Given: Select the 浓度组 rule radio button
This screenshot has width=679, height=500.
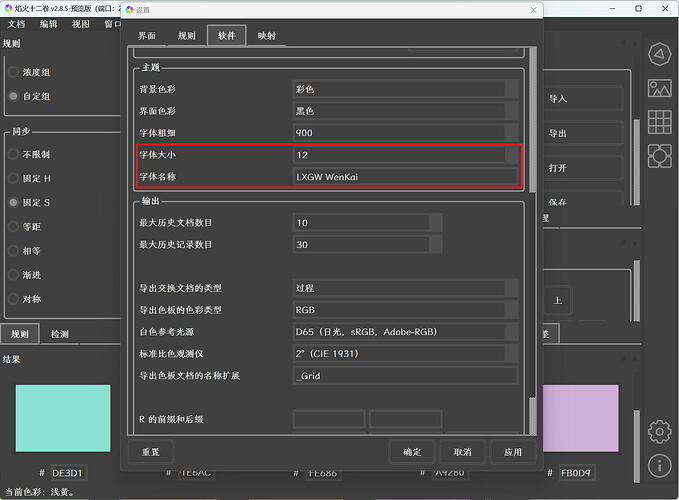Looking at the screenshot, I should pyautogui.click(x=14, y=72).
